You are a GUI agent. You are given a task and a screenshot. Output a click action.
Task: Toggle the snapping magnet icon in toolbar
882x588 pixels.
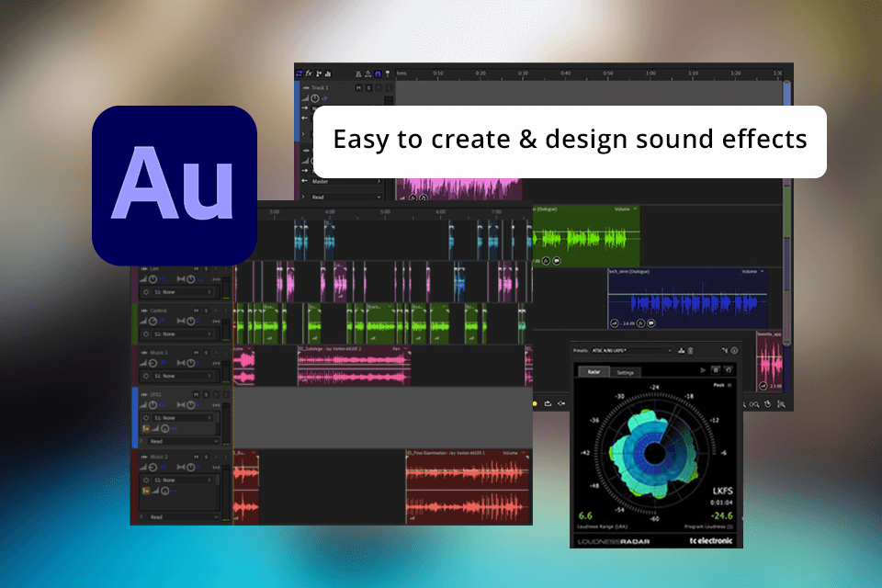pos(378,73)
